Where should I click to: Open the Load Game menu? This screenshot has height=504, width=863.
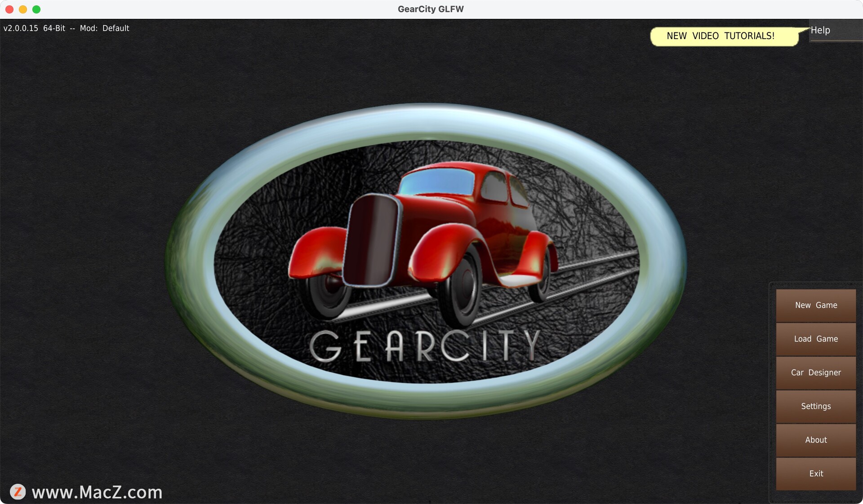pyautogui.click(x=816, y=339)
